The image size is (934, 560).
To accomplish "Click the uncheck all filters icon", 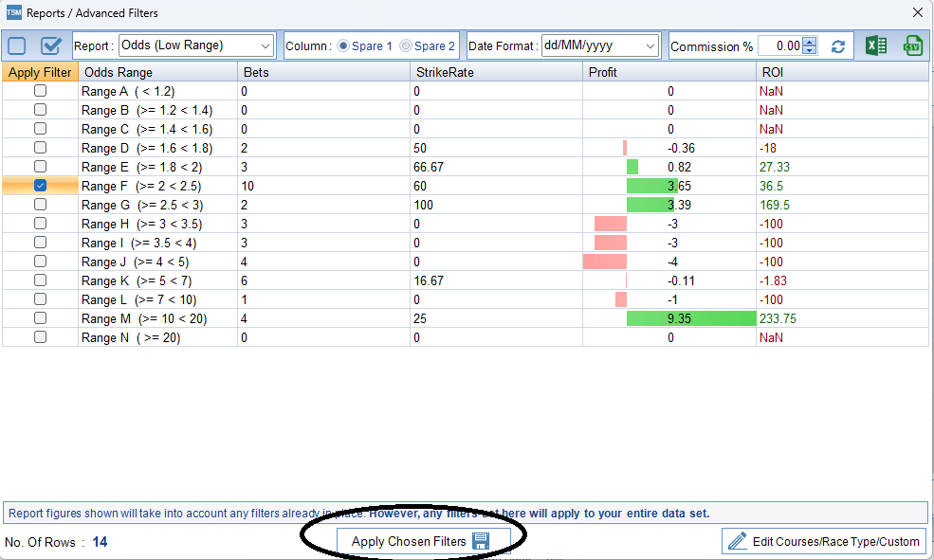I will click(17, 45).
